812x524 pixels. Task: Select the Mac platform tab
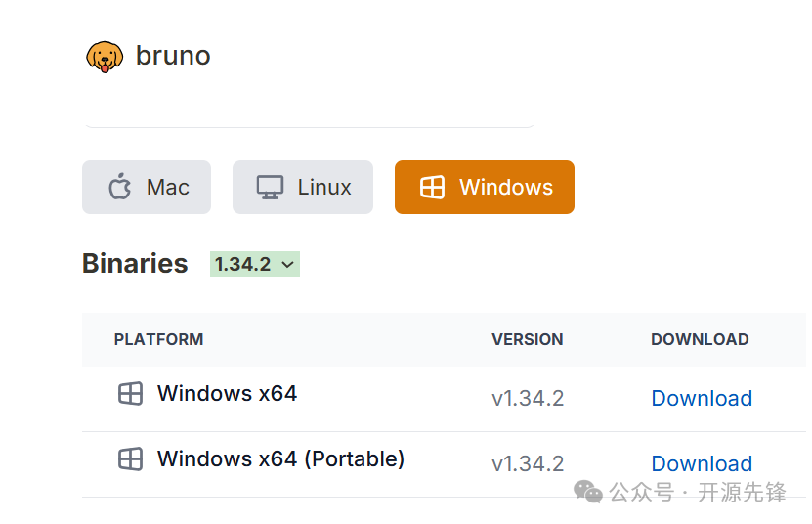pos(147,187)
